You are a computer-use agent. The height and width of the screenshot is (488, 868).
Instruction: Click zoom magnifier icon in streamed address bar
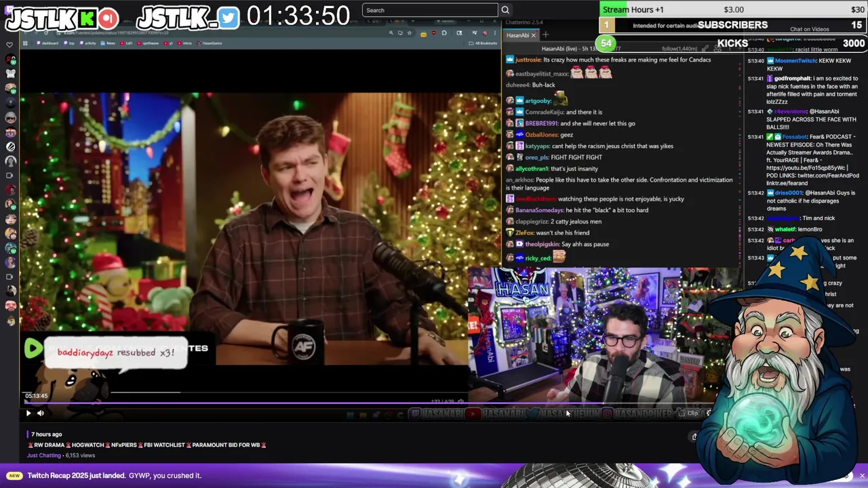391,33
